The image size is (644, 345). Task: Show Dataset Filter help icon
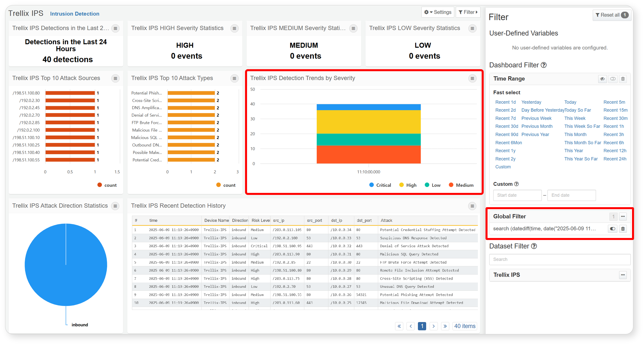pos(534,246)
